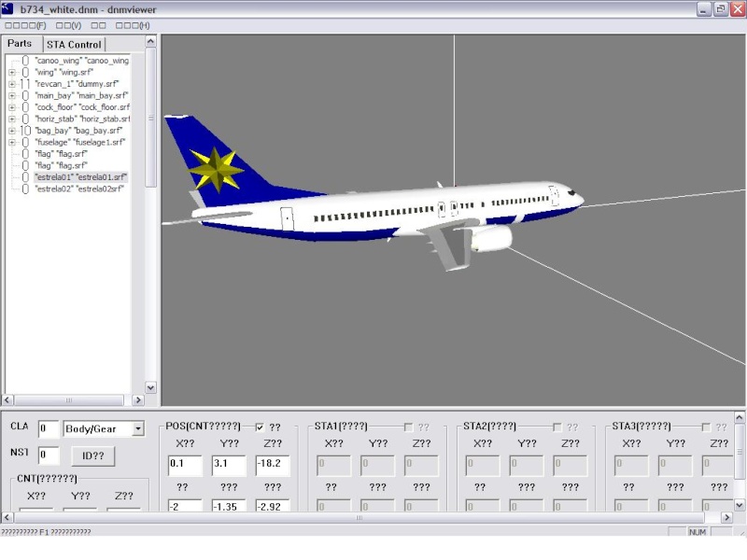
Task: Click the parts tree horizontal scrollbar thumb
Action: point(68,400)
